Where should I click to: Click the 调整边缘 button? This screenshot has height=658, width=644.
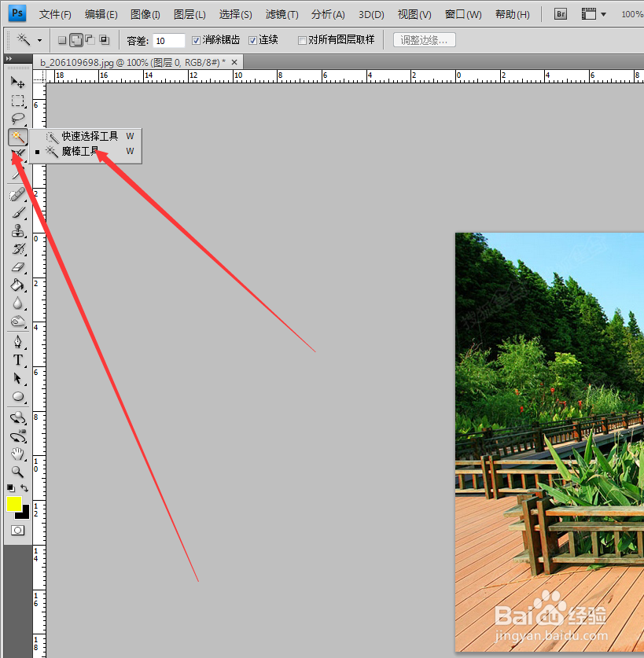click(424, 40)
